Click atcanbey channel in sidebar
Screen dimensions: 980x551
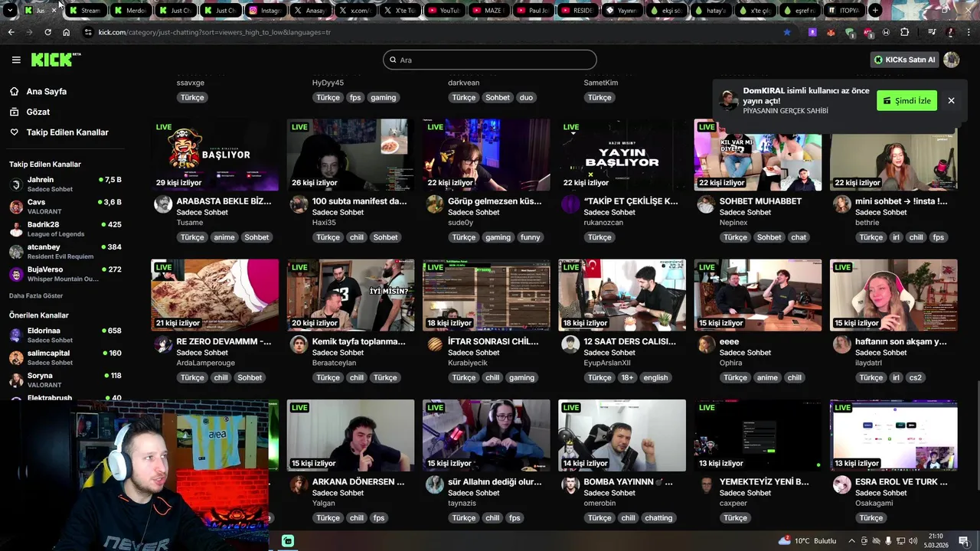pos(65,251)
